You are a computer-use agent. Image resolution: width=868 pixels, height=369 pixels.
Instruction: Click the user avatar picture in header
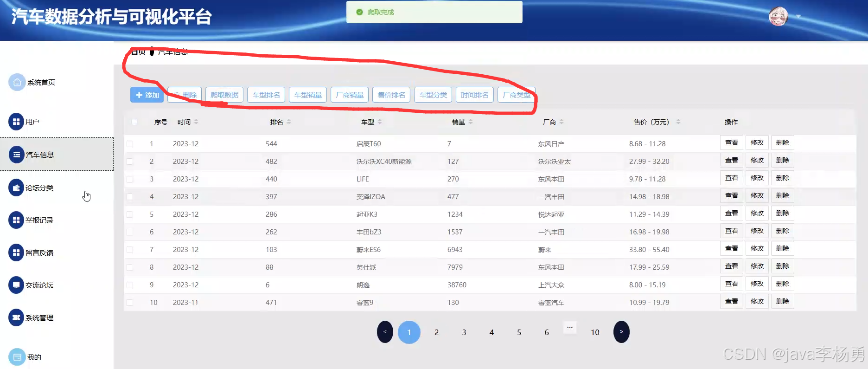[x=778, y=17]
